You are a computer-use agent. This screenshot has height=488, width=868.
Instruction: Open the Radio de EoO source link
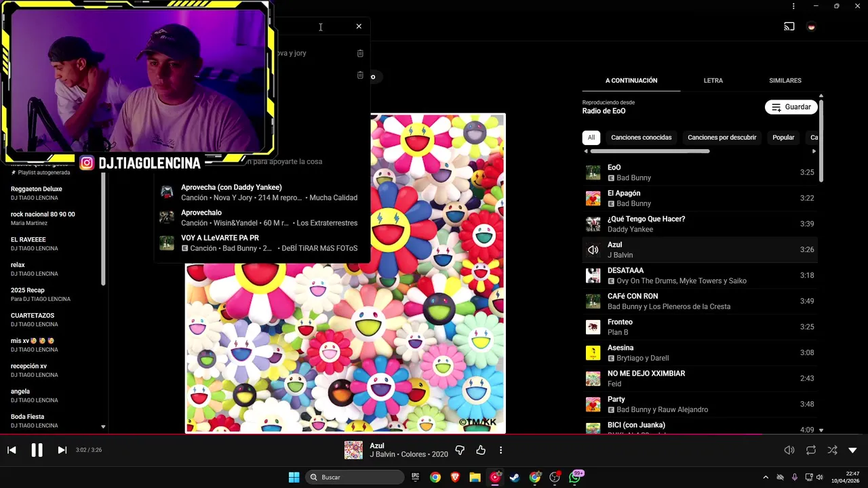click(604, 111)
